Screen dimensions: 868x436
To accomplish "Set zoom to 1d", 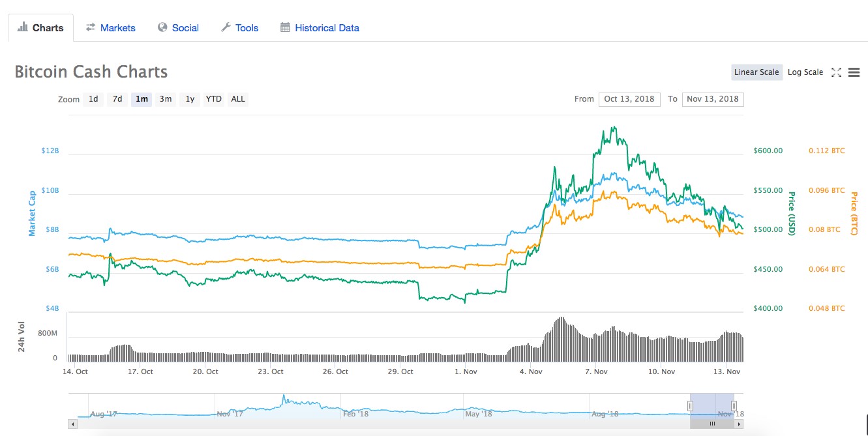I will (93, 99).
